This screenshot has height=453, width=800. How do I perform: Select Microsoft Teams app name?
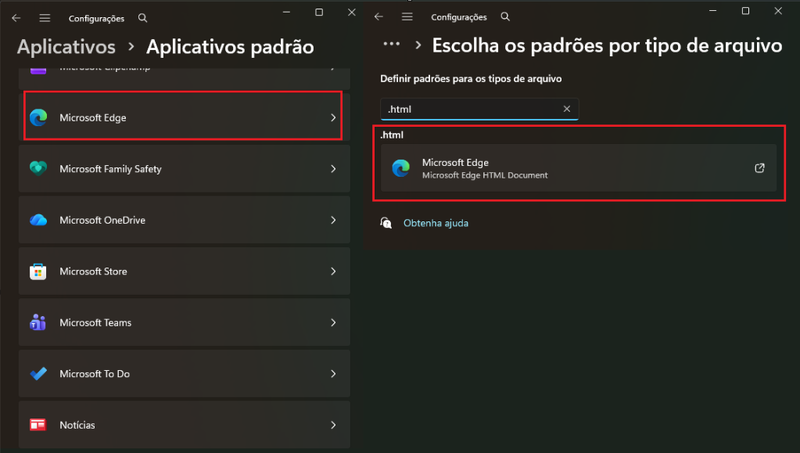pos(95,322)
